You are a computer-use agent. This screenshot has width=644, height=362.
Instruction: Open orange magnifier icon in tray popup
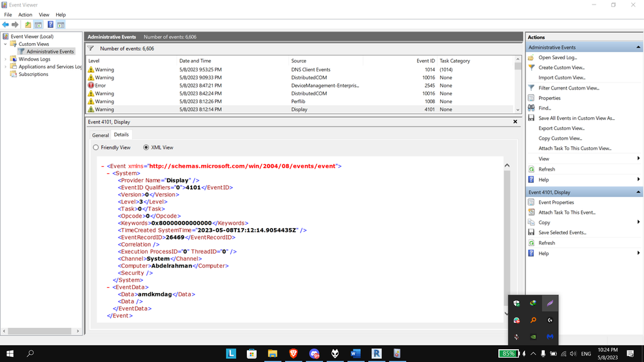(x=533, y=320)
